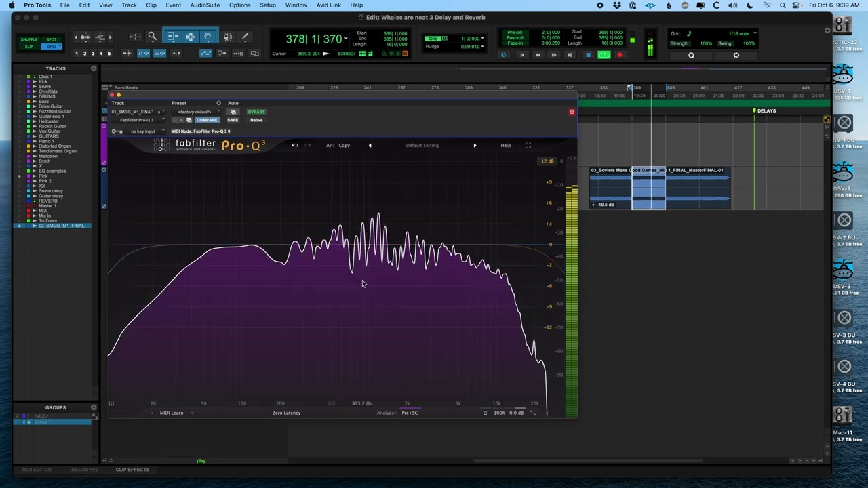The height and width of the screenshot is (488, 868).
Task: Select the Selector tool
Action: (191, 37)
